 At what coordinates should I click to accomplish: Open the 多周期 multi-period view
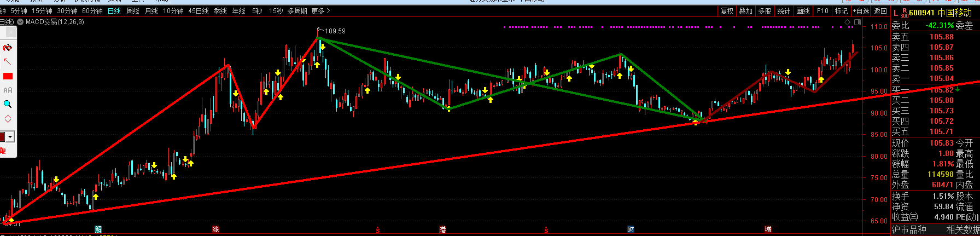[297, 11]
